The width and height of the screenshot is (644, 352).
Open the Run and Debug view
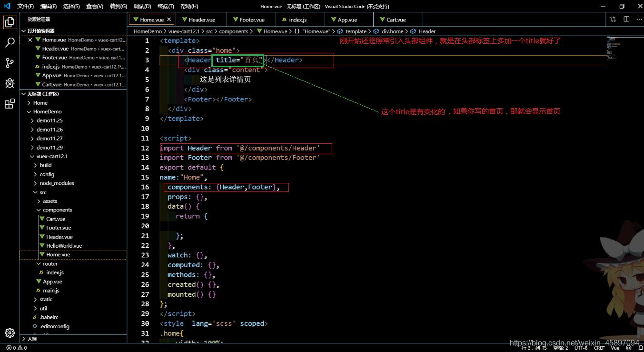click(x=10, y=83)
